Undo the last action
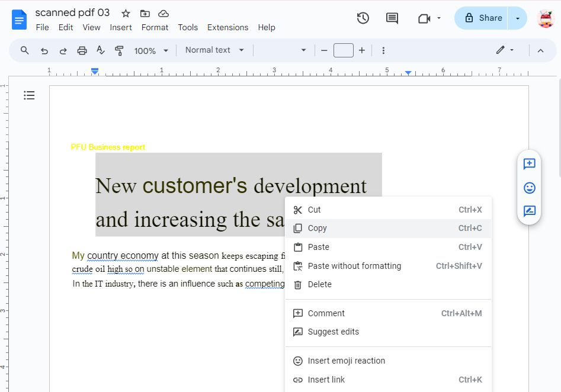 tap(44, 50)
